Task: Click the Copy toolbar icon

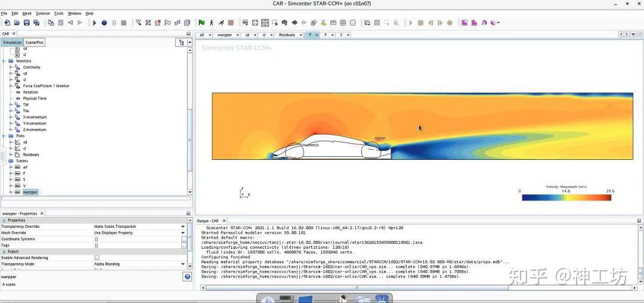Action: click(51, 23)
